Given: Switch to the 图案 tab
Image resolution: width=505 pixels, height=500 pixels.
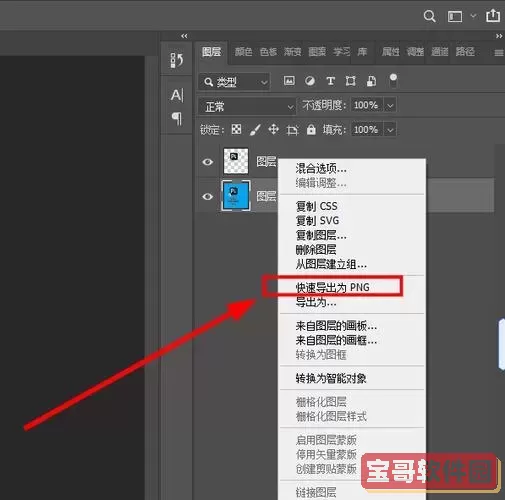Looking at the screenshot, I should [317, 52].
